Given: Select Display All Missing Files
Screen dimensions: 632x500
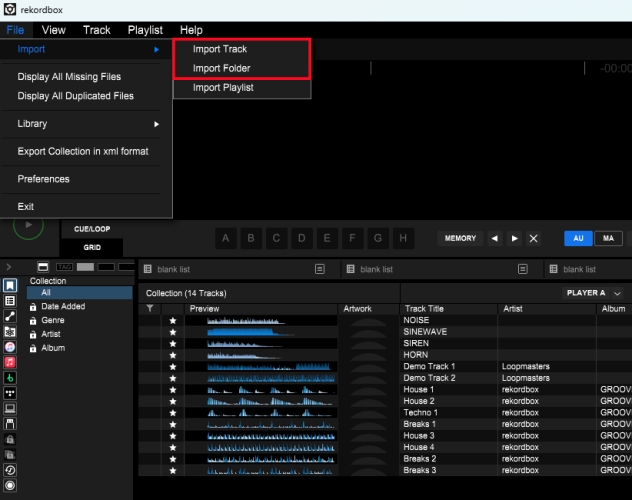Looking at the screenshot, I should (86, 77).
